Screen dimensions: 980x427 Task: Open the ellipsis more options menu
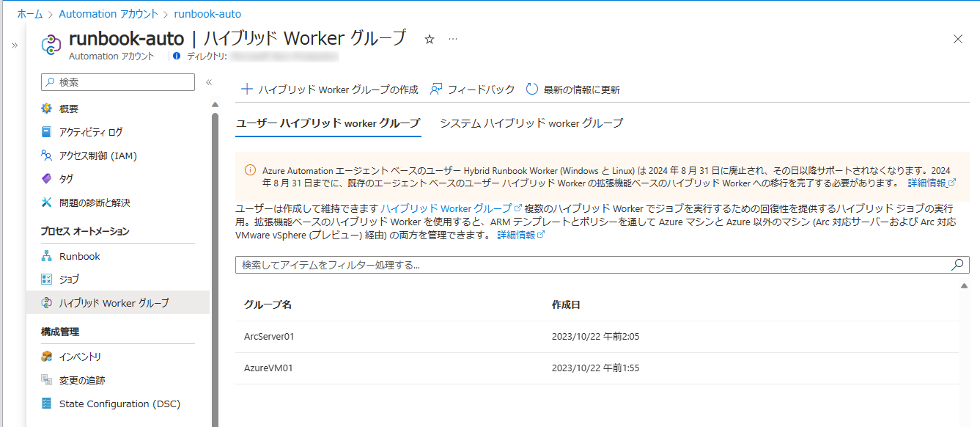453,39
